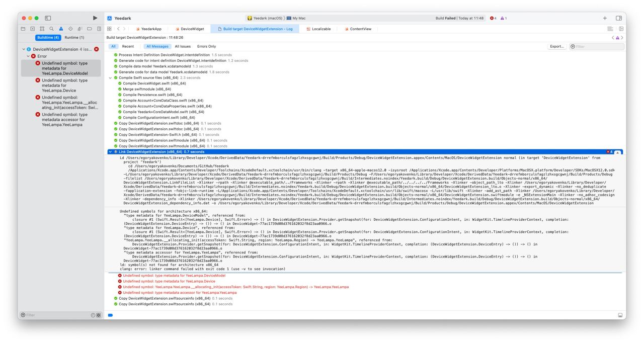Image resolution: width=644 pixels, height=343 pixels.
Task: Collapse the Link DeviceWidgetExtension step
Action: tap(110, 152)
